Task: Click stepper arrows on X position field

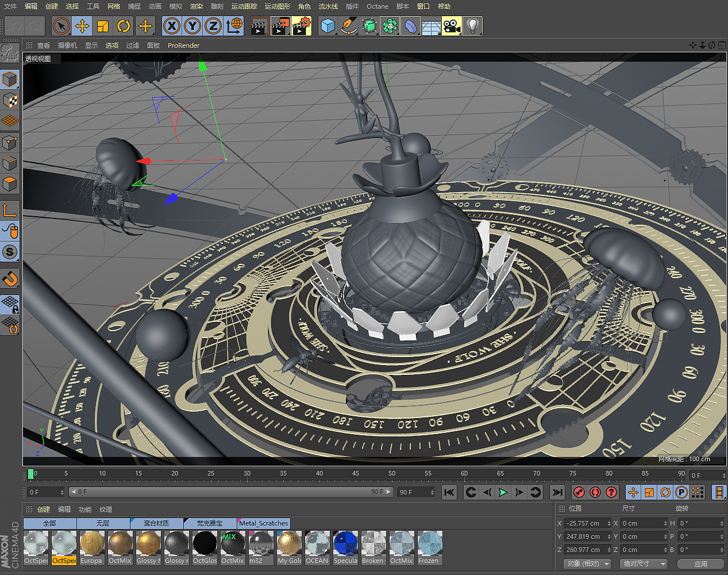Action: (x=608, y=523)
